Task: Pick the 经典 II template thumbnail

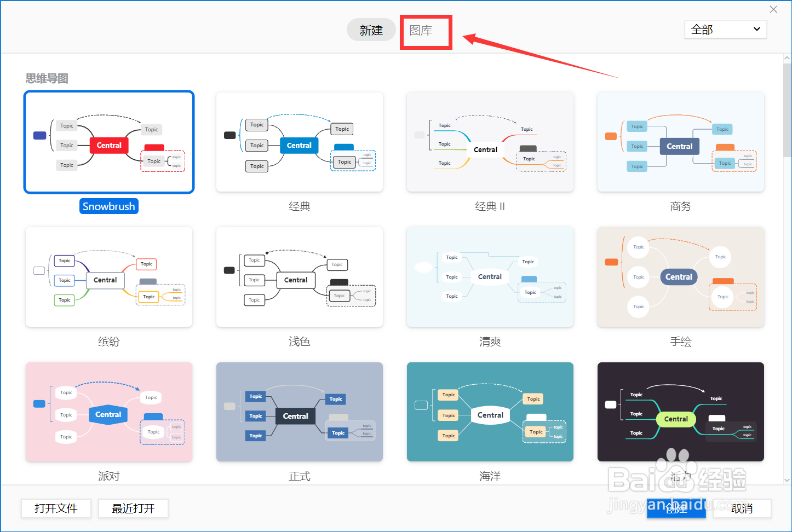Action: [490, 142]
